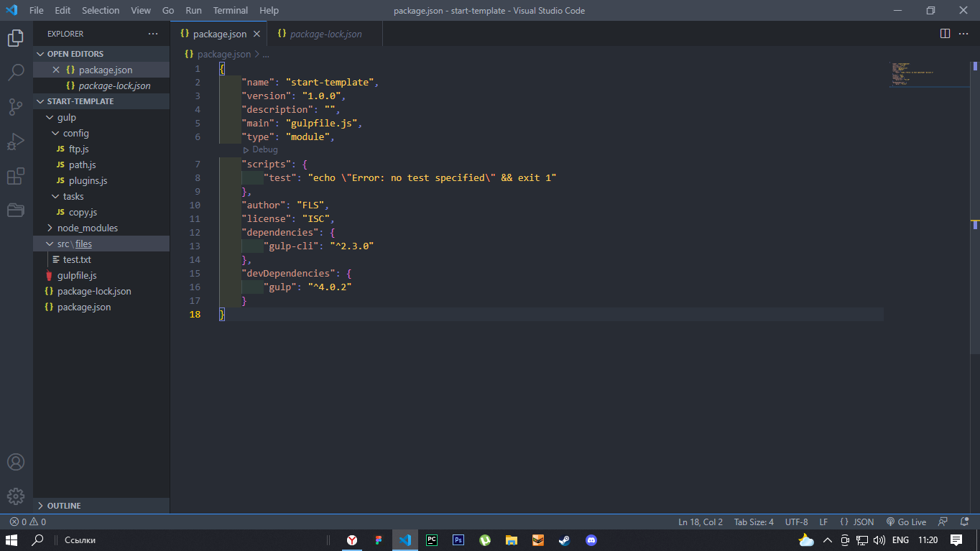
Task: Open Discord from the taskbar
Action: click(591, 540)
